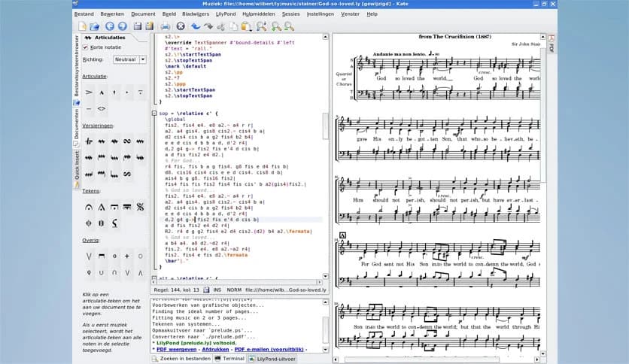
Task: Collapse the 'sop = \relative c'' code fold
Action: click(x=154, y=114)
